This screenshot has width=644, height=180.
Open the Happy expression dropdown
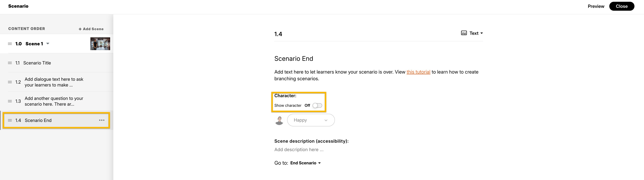point(311,120)
